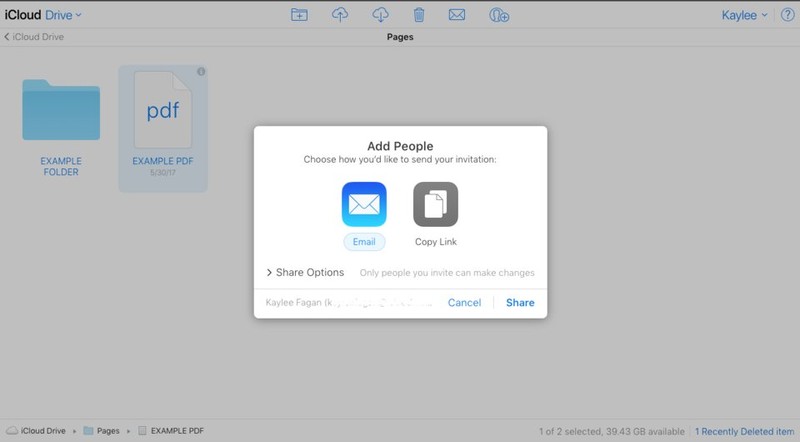The image size is (800, 442).
Task: Click the download from cloud icon
Action: (x=380, y=15)
